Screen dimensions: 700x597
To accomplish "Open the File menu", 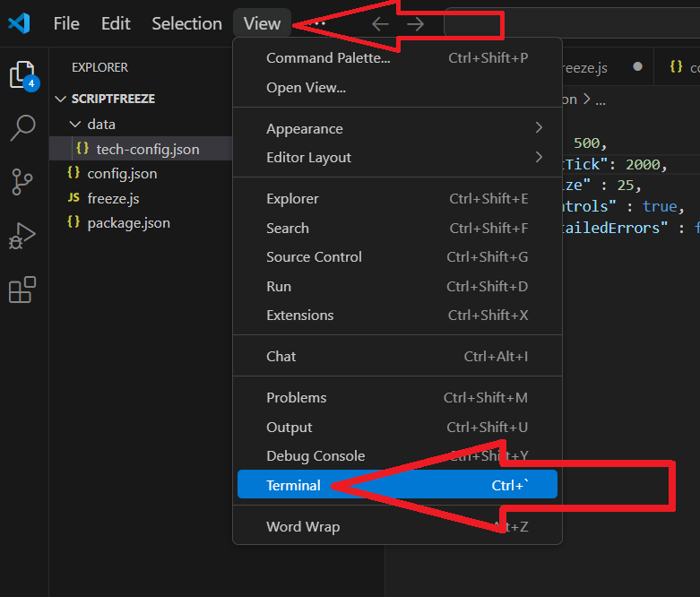I will pyautogui.click(x=66, y=23).
